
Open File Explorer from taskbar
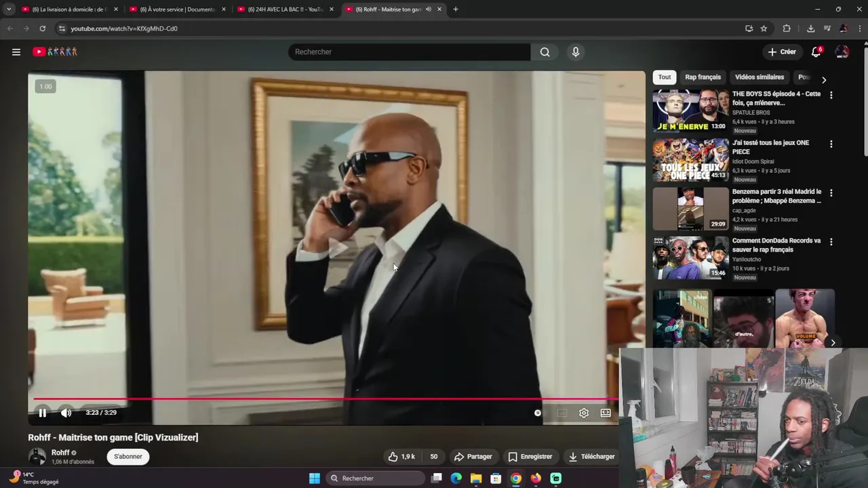pos(476,479)
